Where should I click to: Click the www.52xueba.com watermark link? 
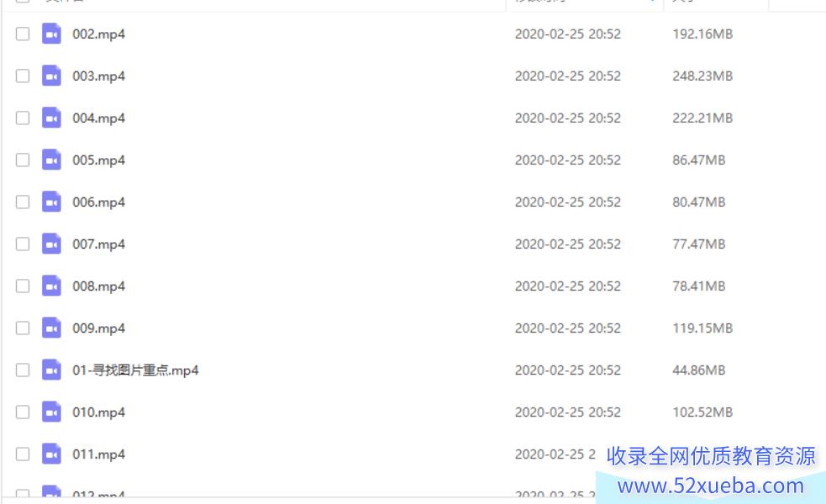pos(711,486)
